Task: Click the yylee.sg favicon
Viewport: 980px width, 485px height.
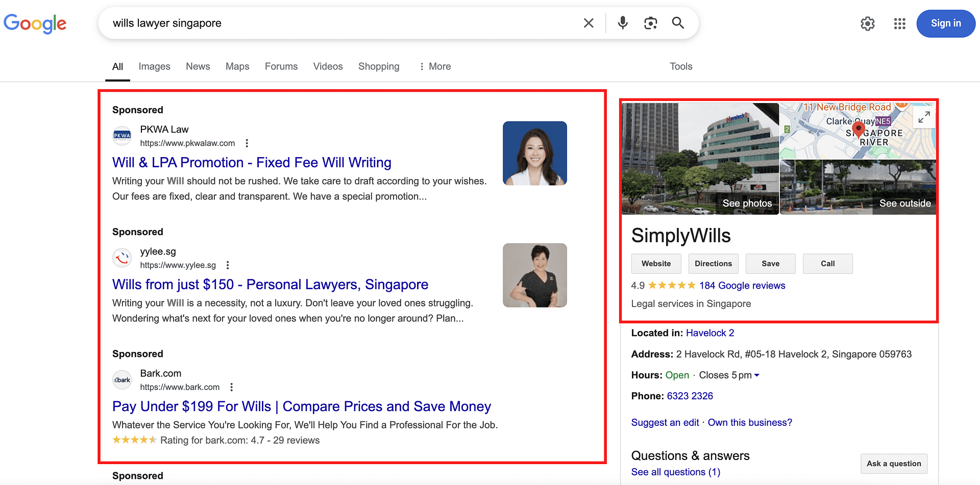Action: click(122, 258)
